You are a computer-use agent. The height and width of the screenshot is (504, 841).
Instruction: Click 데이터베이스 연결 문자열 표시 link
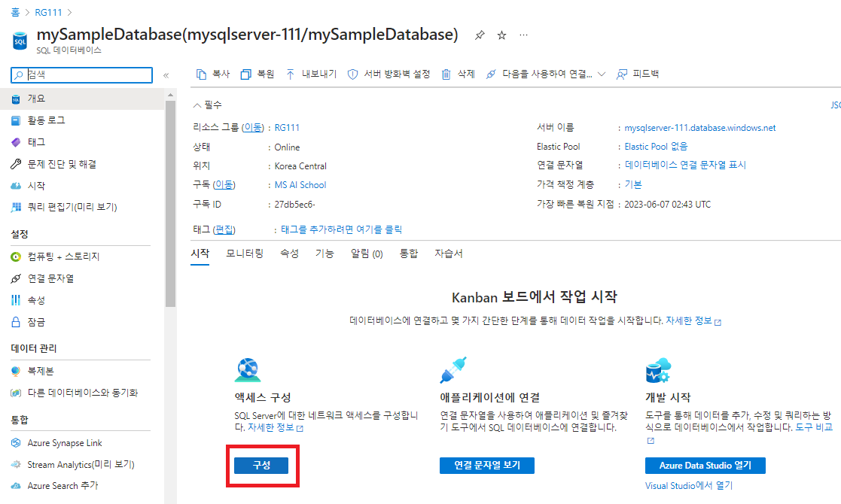click(685, 165)
